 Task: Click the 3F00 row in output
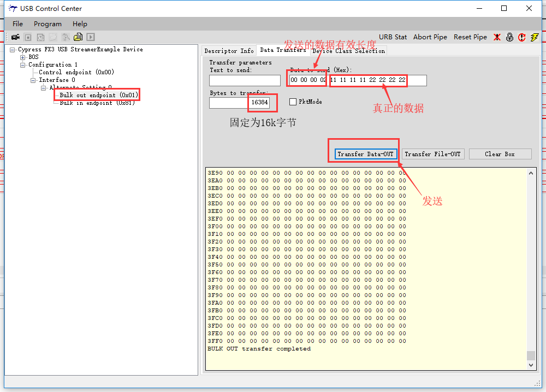pyautogui.click(x=307, y=226)
